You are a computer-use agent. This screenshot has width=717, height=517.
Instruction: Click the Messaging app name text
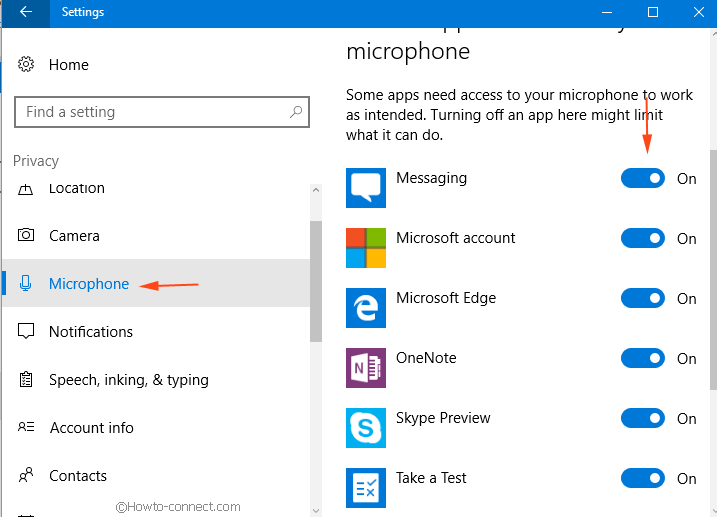(x=431, y=178)
